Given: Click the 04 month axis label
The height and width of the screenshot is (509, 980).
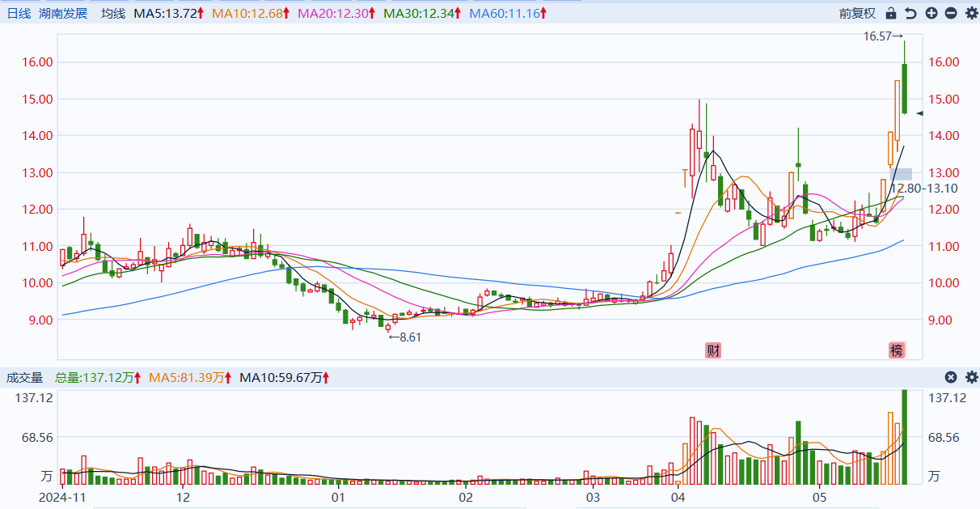Looking at the screenshot, I should tap(678, 496).
